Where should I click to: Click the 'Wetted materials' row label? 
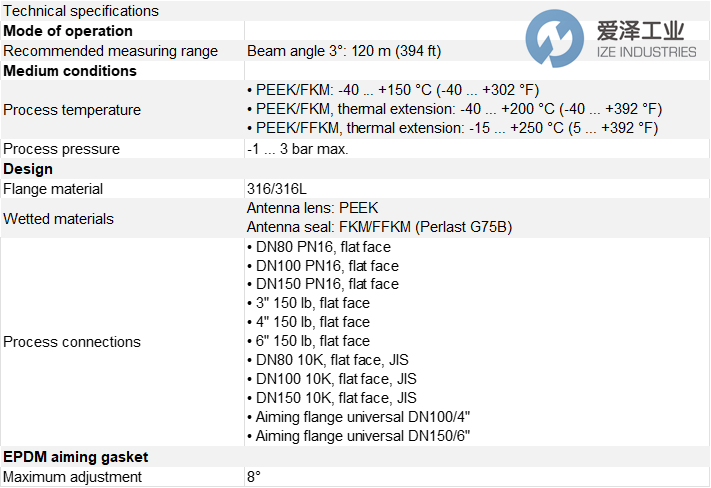coord(59,218)
